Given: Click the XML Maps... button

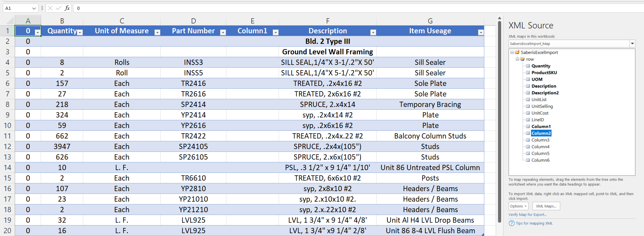Looking at the screenshot, I should tap(546, 206).
